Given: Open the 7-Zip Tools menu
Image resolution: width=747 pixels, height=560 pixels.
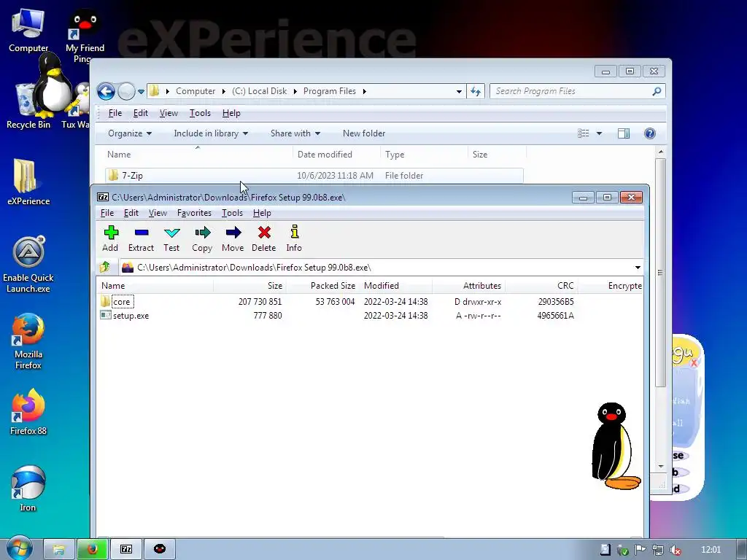Looking at the screenshot, I should coord(232,213).
